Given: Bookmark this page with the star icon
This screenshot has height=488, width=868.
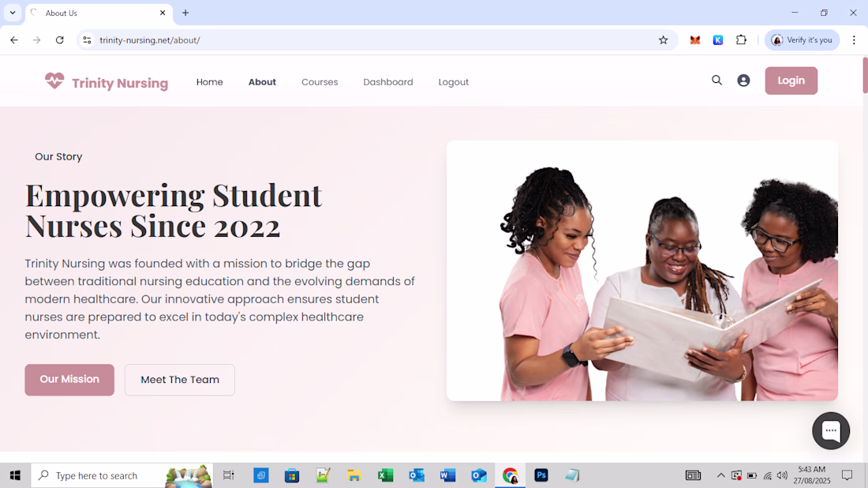Looking at the screenshot, I should [663, 40].
